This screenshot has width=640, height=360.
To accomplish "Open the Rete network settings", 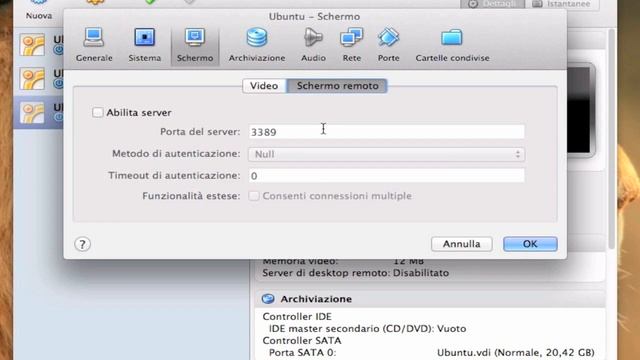I will (x=351, y=45).
